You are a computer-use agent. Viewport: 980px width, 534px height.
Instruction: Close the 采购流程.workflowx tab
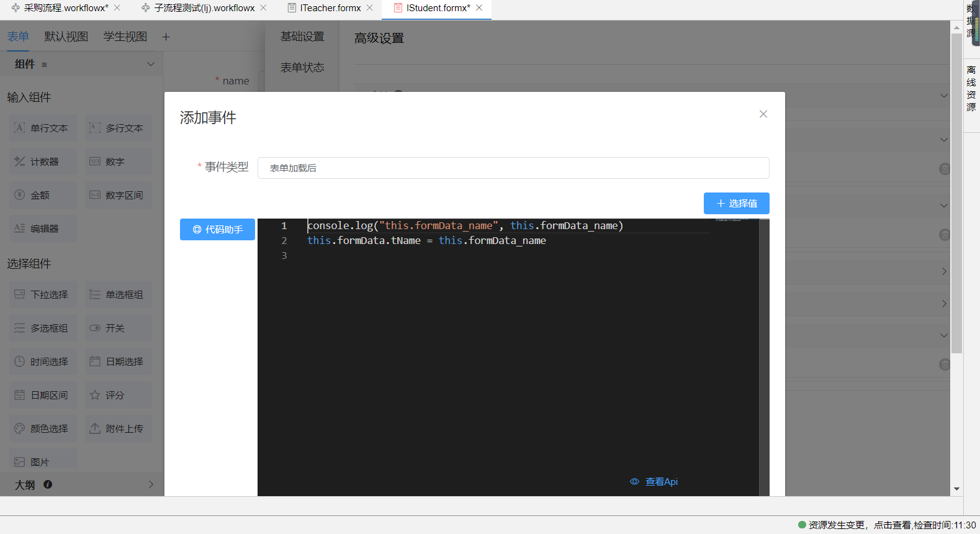(117, 8)
